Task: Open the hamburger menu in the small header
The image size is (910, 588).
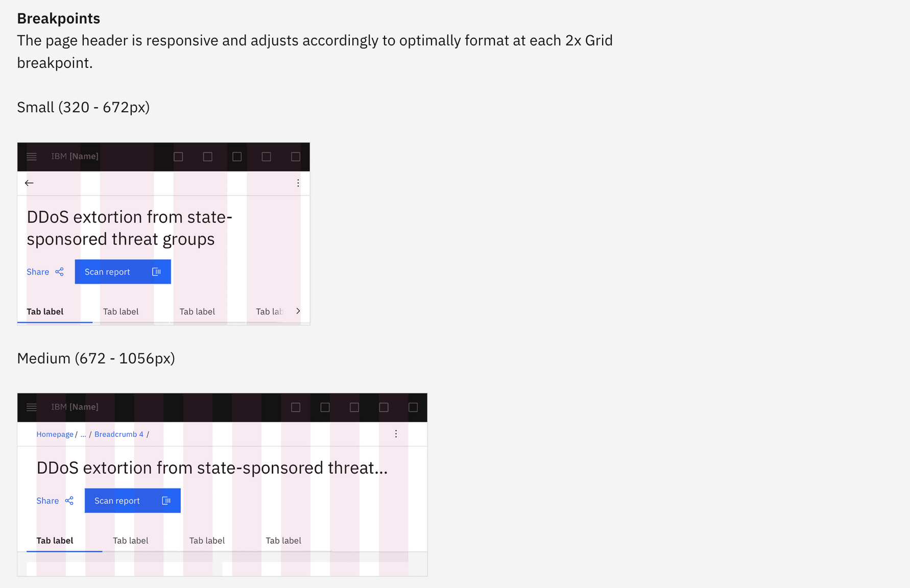Action: click(32, 157)
